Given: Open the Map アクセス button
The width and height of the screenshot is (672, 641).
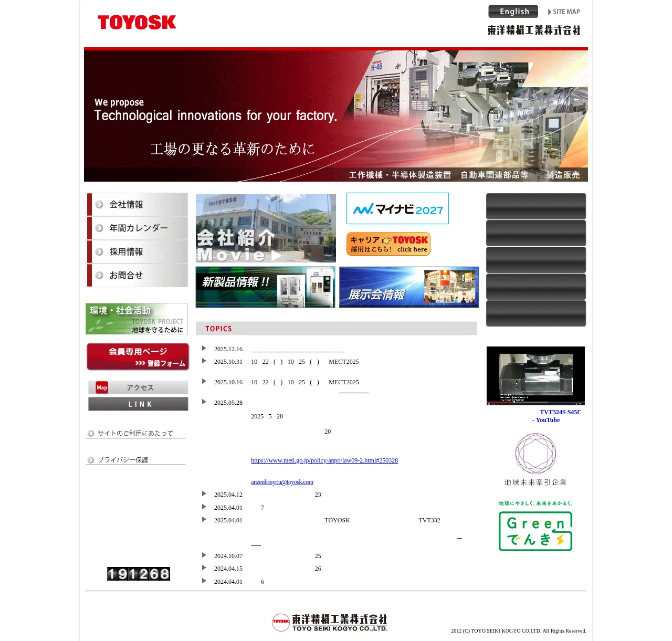Looking at the screenshot, I should [x=138, y=387].
